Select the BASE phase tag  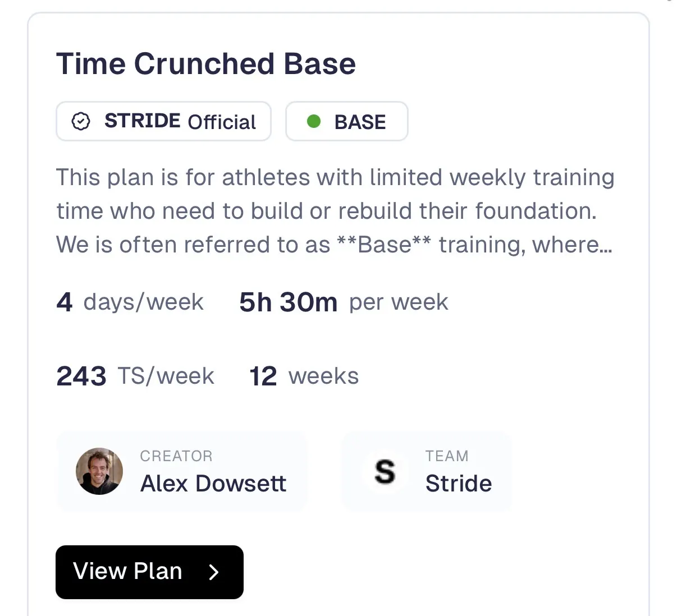pos(347,121)
